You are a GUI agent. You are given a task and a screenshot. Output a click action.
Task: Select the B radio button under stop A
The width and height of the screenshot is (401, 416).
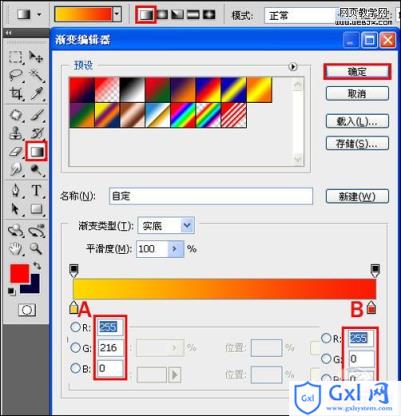pyautogui.click(x=75, y=368)
